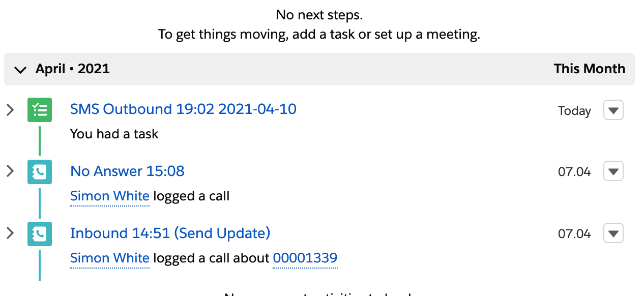
Task: Click the April • 2021 section header
Action: [73, 69]
